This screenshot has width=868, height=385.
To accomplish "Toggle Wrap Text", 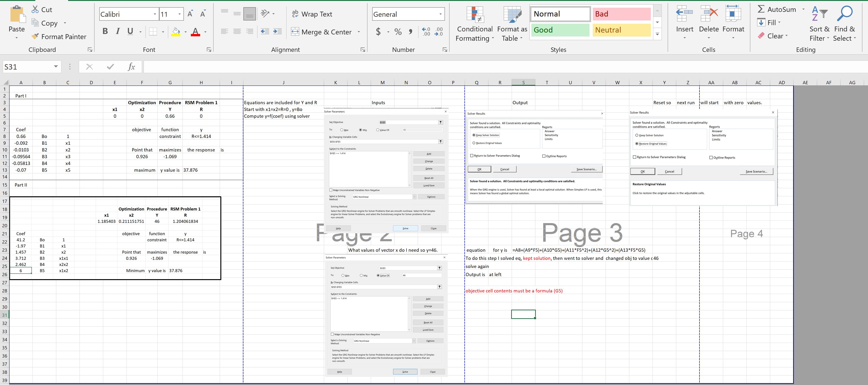I will coord(312,14).
